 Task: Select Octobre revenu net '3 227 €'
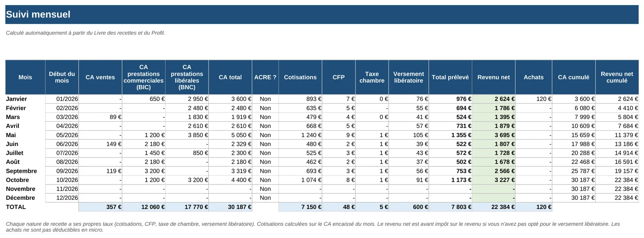pyautogui.click(x=493, y=180)
